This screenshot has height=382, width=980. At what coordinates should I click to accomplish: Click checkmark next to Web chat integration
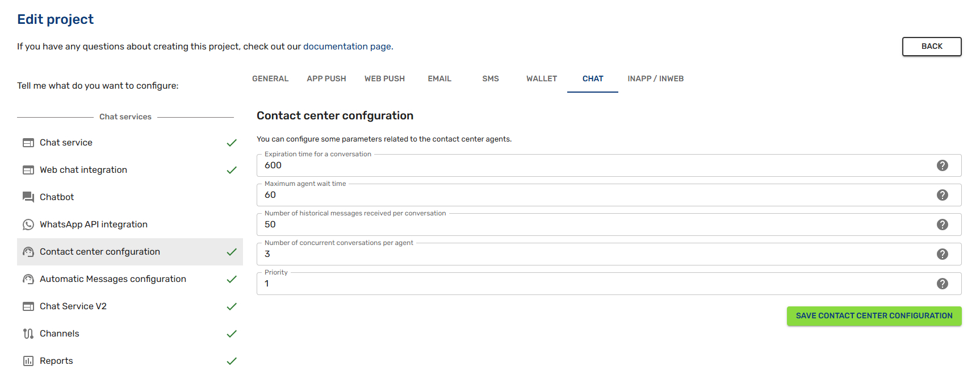click(x=232, y=170)
